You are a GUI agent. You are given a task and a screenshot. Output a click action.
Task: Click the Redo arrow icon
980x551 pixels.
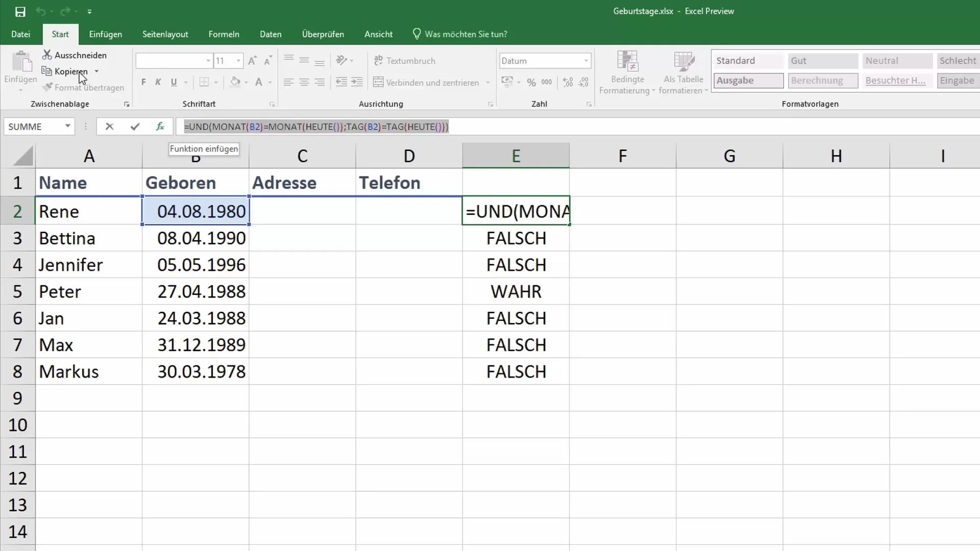click(65, 11)
